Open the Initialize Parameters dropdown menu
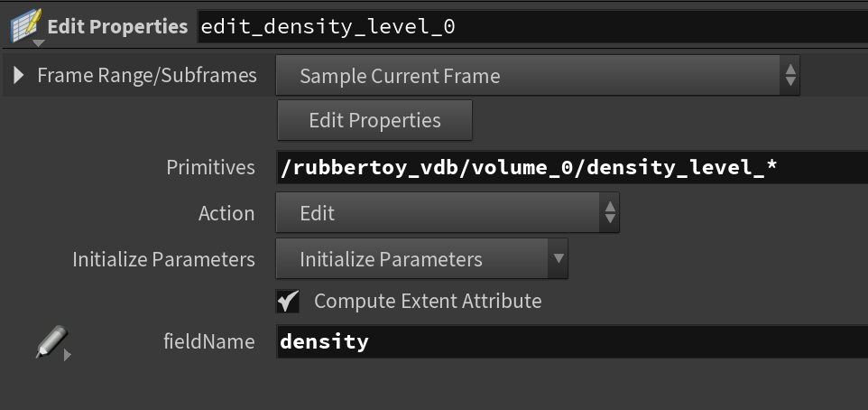Viewport: 868px width, 410px height. [421, 259]
